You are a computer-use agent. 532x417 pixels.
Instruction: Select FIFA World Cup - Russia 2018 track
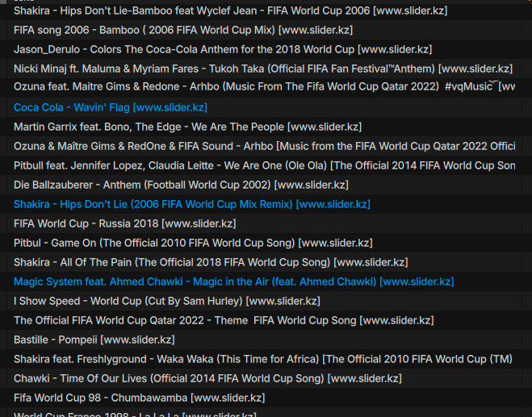pyautogui.click(x=125, y=223)
